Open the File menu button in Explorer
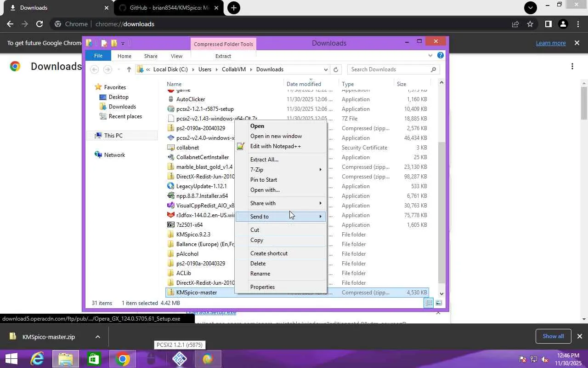Viewport: 588px width, 368px height. click(x=98, y=56)
